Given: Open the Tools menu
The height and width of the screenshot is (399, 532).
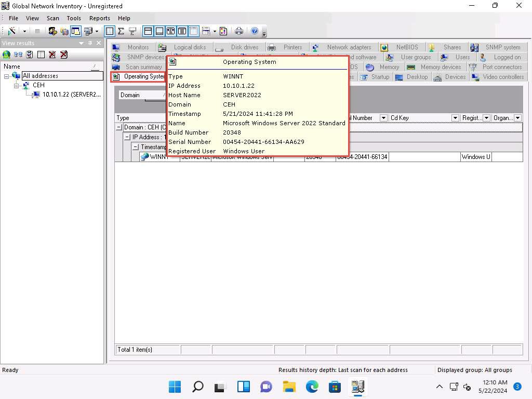Looking at the screenshot, I should tap(74, 18).
